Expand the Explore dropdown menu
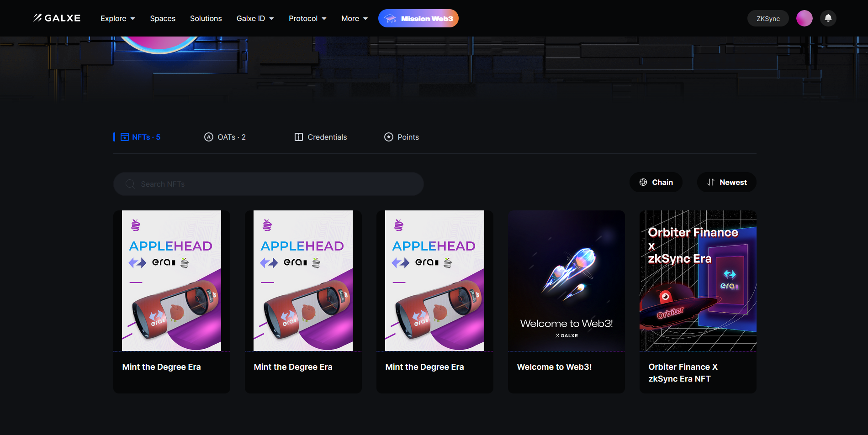868x435 pixels. [118, 18]
